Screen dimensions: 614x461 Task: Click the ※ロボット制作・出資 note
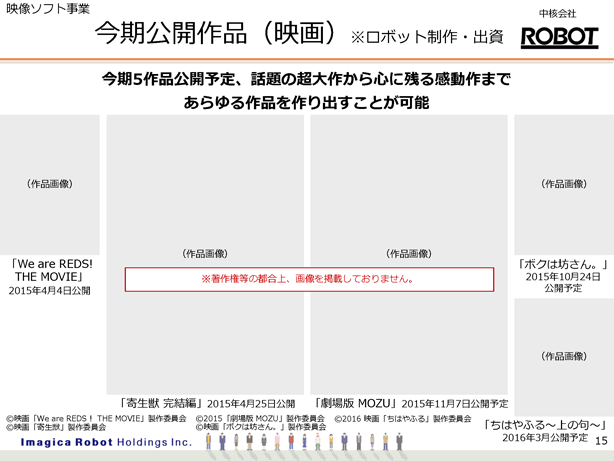(427, 37)
